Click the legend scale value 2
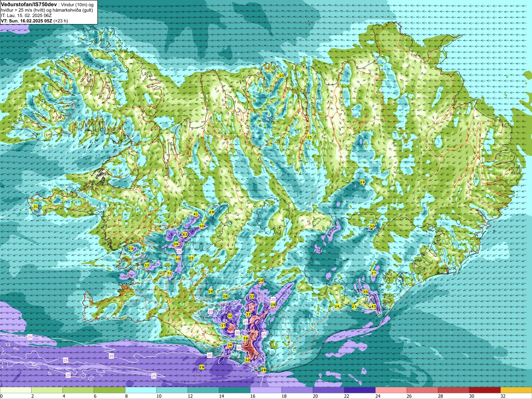 32,397
